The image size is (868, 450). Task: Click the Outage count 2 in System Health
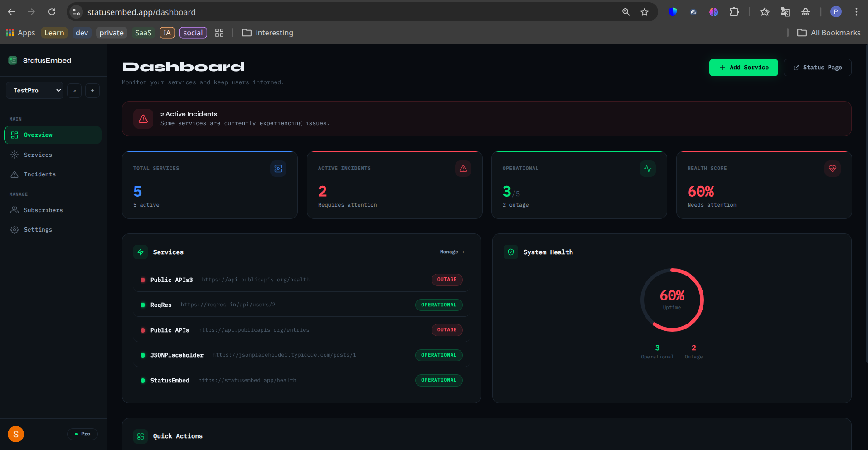pos(694,348)
